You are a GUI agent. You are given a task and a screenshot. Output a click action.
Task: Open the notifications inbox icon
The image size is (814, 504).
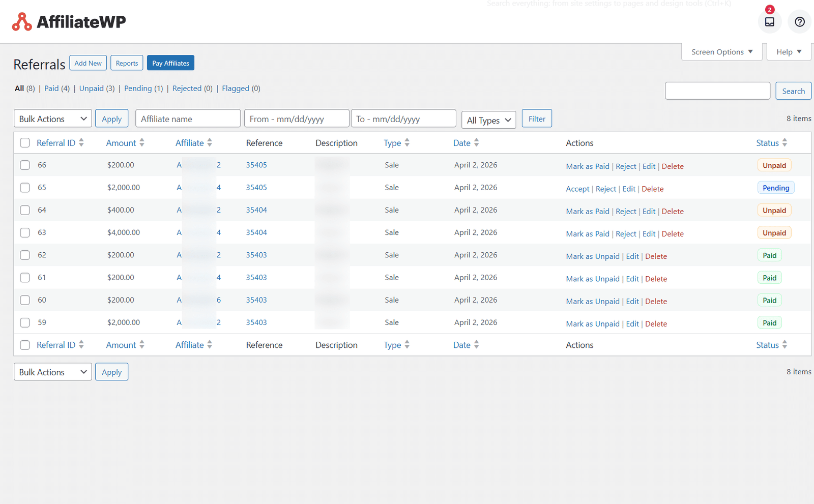pos(769,22)
